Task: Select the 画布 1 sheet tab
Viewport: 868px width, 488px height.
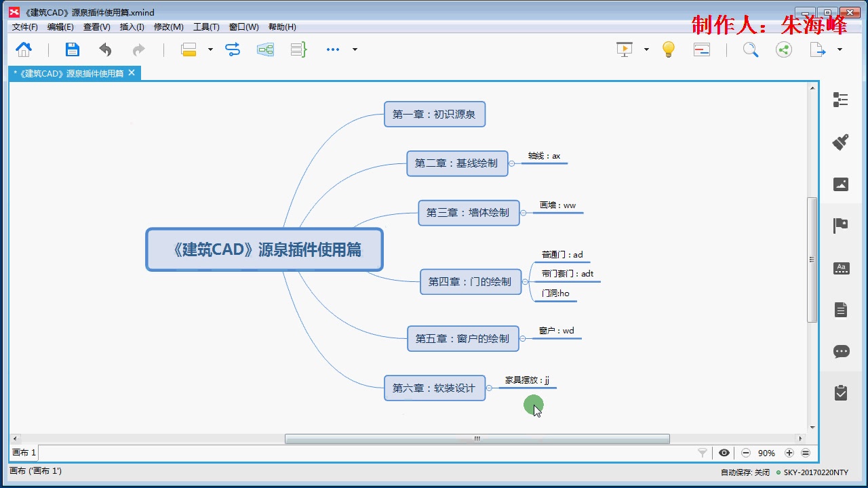Action: tap(24, 453)
